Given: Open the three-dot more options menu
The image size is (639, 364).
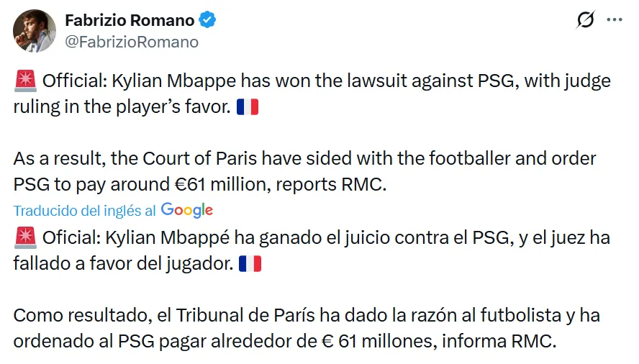Looking at the screenshot, I should [x=614, y=20].
